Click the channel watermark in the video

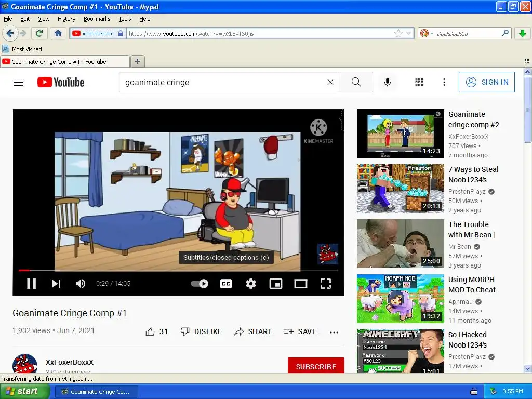(x=327, y=254)
